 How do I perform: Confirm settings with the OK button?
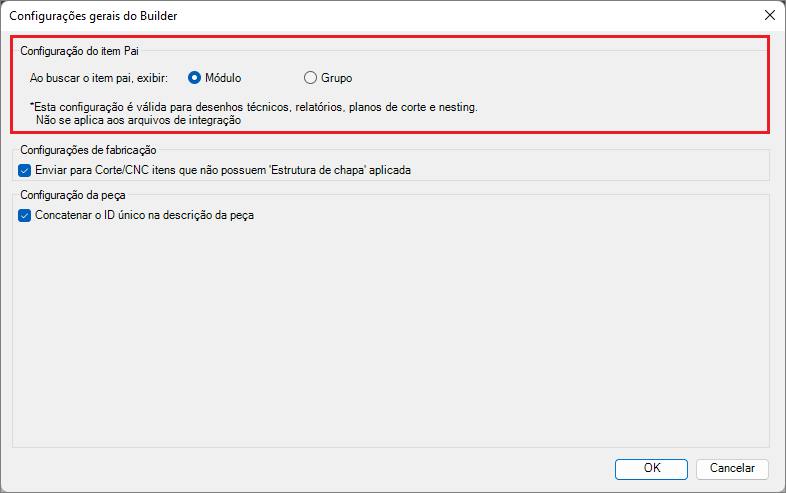coord(651,467)
